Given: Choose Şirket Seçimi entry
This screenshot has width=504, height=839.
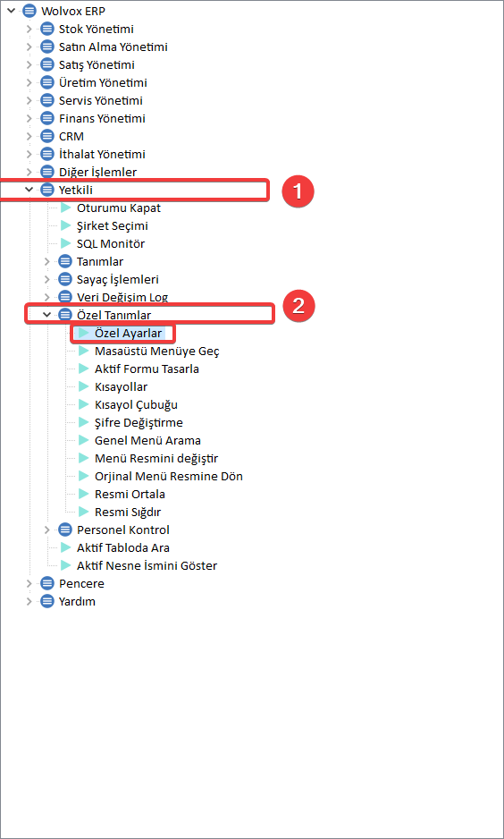Looking at the screenshot, I should pyautogui.click(x=113, y=225).
